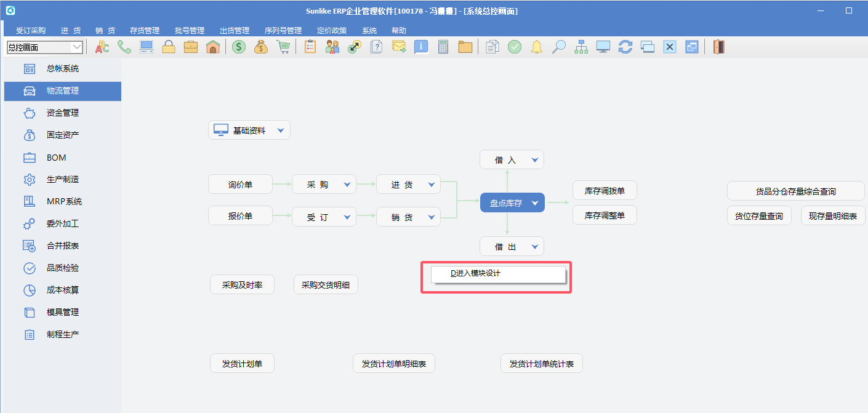868x413 pixels.
Task: Open the 总控画面 combo box
Action: pyautogui.click(x=77, y=47)
